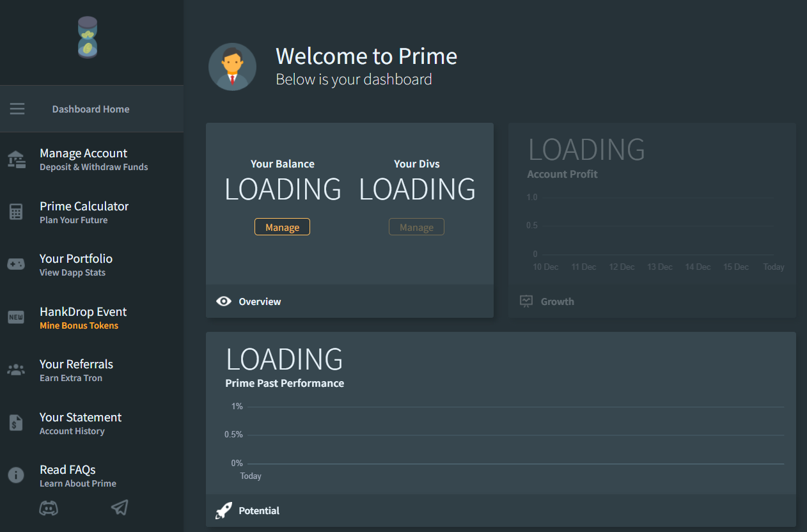Click the bank icon beside Manage Account
The image size is (807, 532).
point(16,159)
